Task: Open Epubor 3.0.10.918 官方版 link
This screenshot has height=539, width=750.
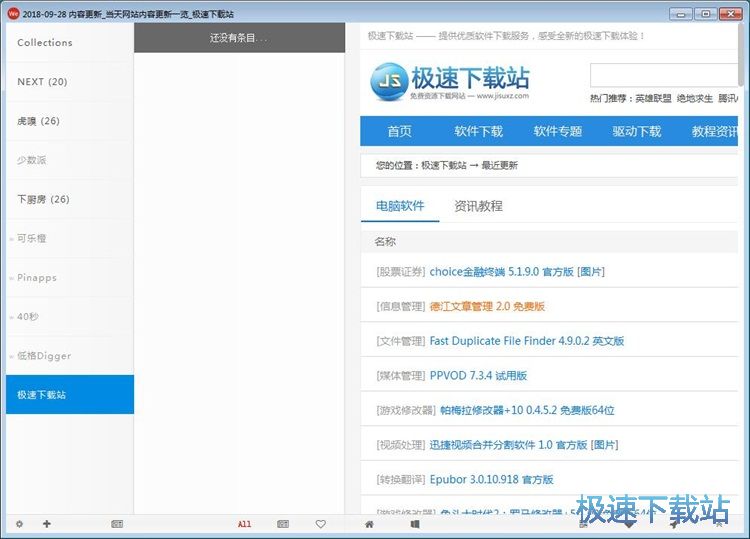Action: (491, 479)
